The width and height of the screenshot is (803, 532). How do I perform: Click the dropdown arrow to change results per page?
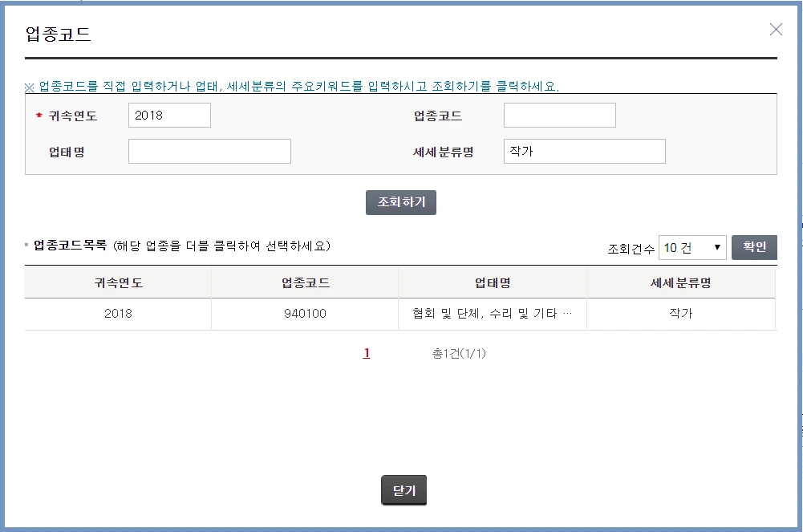click(x=718, y=247)
